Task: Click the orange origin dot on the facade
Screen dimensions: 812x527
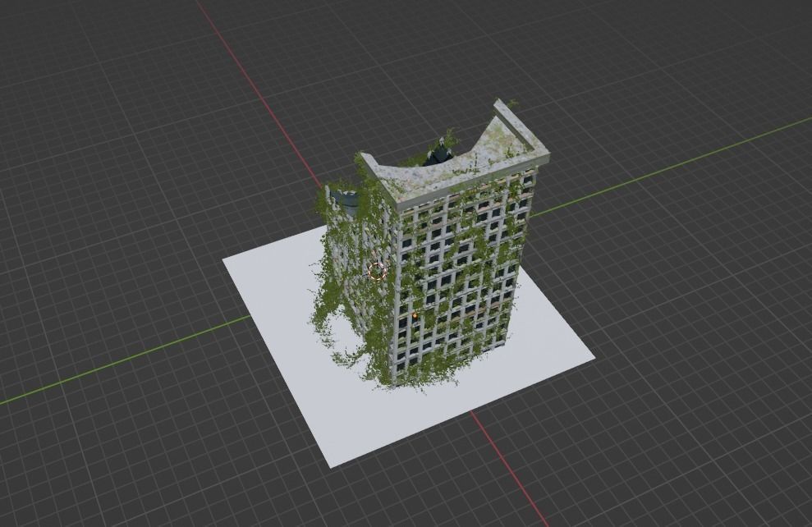Action: pos(415,315)
